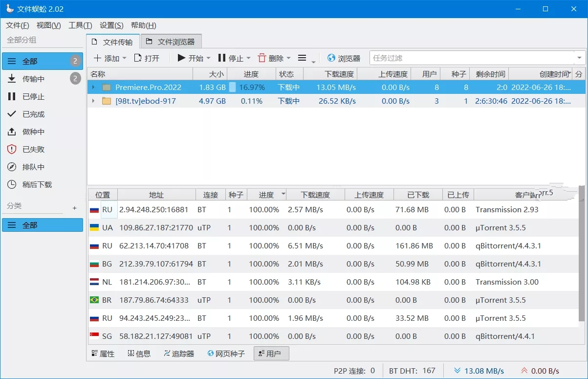588x379 pixels.
Task: Sort peers by 位置 column header
Action: [103, 195]
